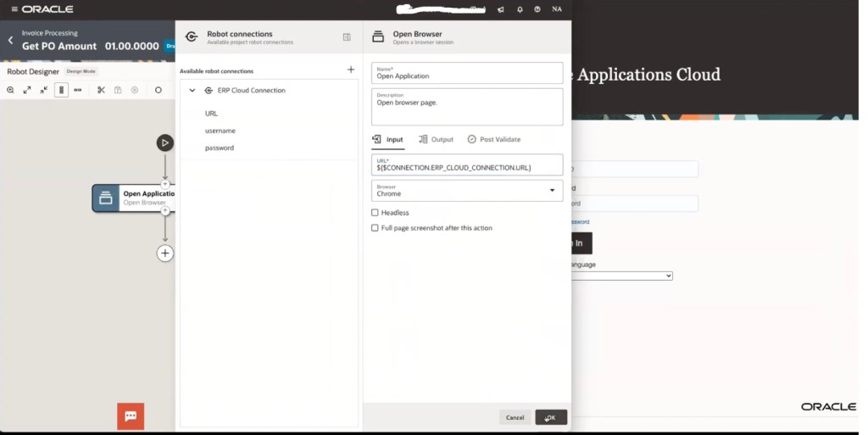Open the Browser dropdown showing Chrome

coord(467,191)
